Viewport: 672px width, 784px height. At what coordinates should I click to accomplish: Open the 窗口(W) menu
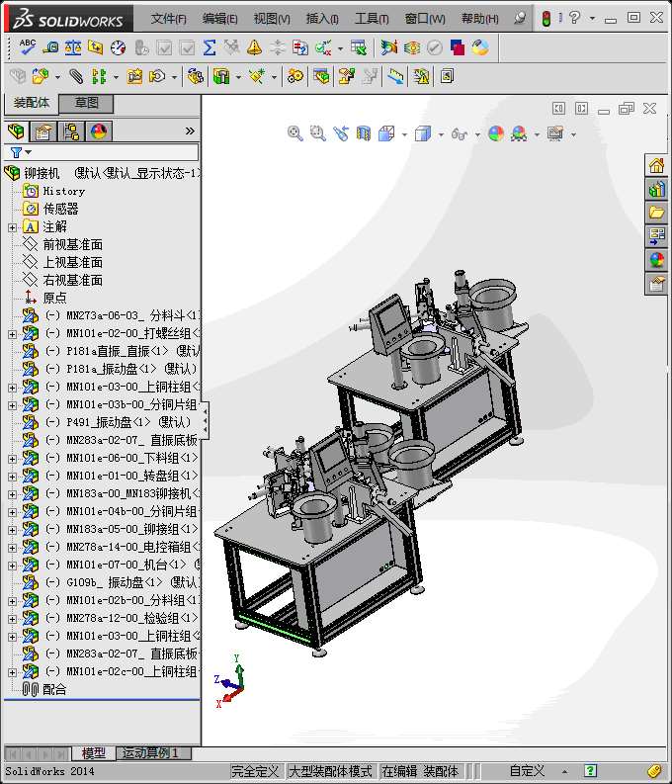click(425, 19)
